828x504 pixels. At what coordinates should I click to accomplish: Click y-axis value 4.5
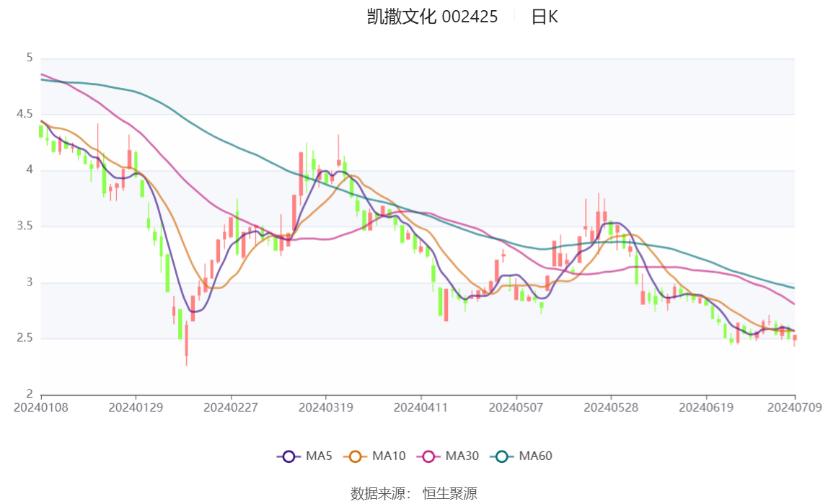25,114
